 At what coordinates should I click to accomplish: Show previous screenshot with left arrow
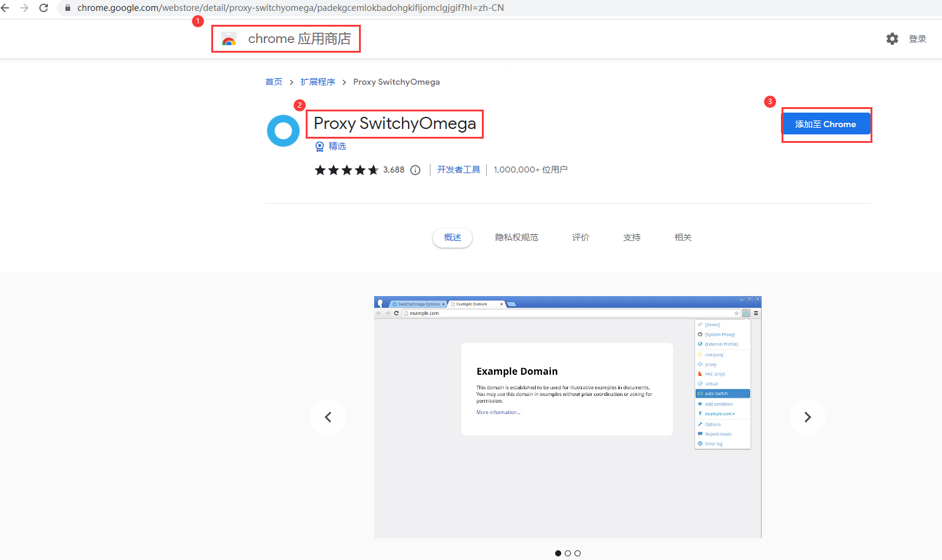pyautogui.click(x=328, y=417)
